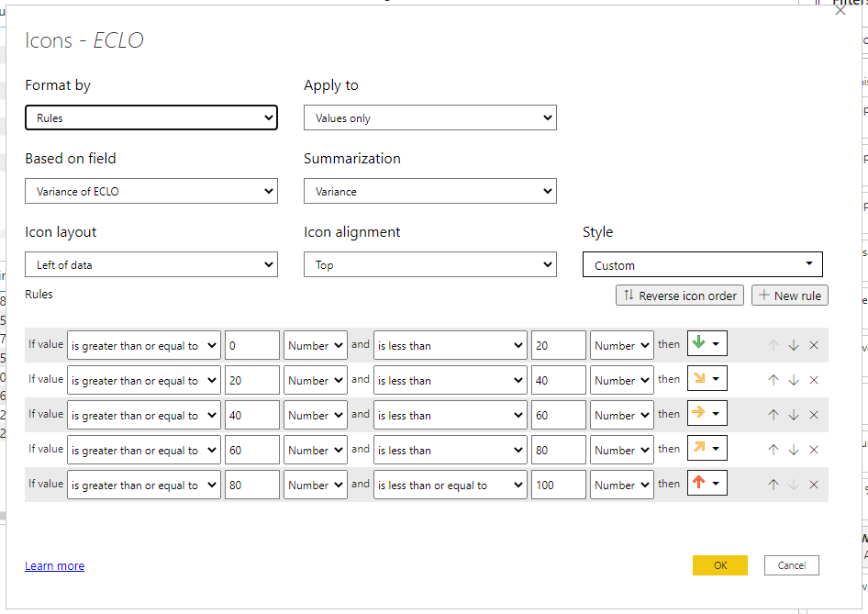Open Number type dropdown next to value 100
Image resolution: width=868 pixels, height=614 pixels.
click(622, 485)
